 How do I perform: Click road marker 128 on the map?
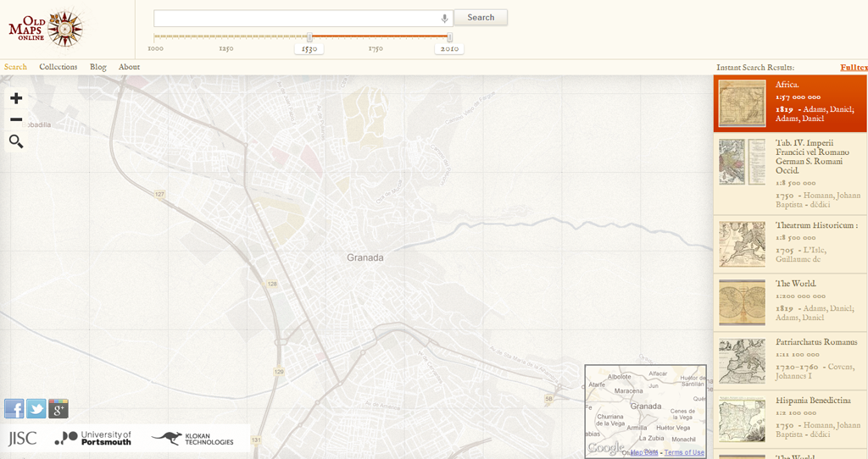pos(272,284)
